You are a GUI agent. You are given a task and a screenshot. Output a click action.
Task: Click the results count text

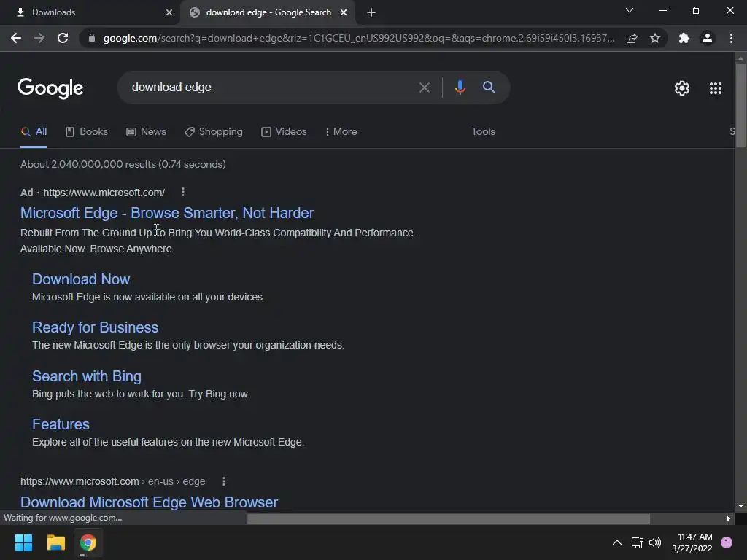[123, 164]
